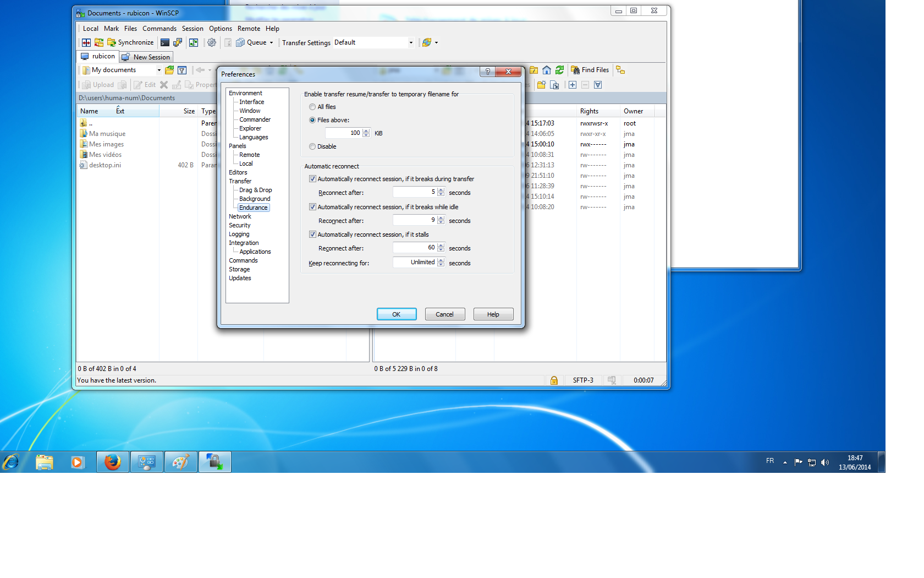Open the Queue toolbar icon
The height and width of the screenshot is (578, 924).
(x=240, y=42)
